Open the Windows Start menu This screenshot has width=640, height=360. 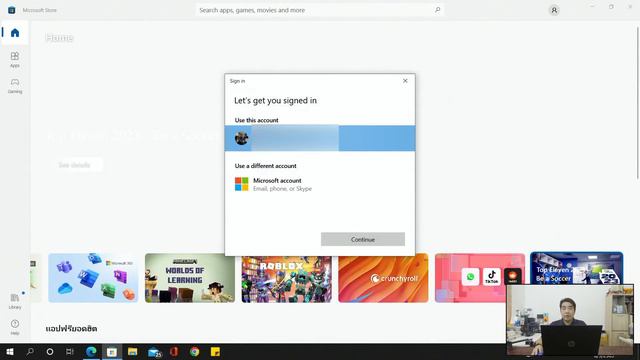[x=10, y=351]
